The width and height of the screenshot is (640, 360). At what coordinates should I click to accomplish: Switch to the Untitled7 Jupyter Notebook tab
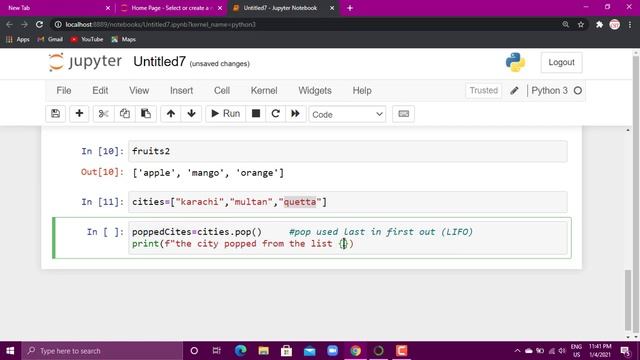tap(284, 8)
